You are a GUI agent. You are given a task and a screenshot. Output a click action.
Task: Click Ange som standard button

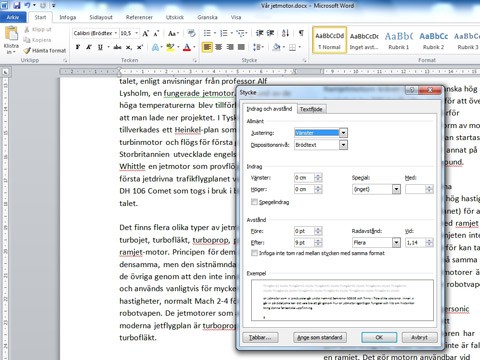tap(320, 337)
